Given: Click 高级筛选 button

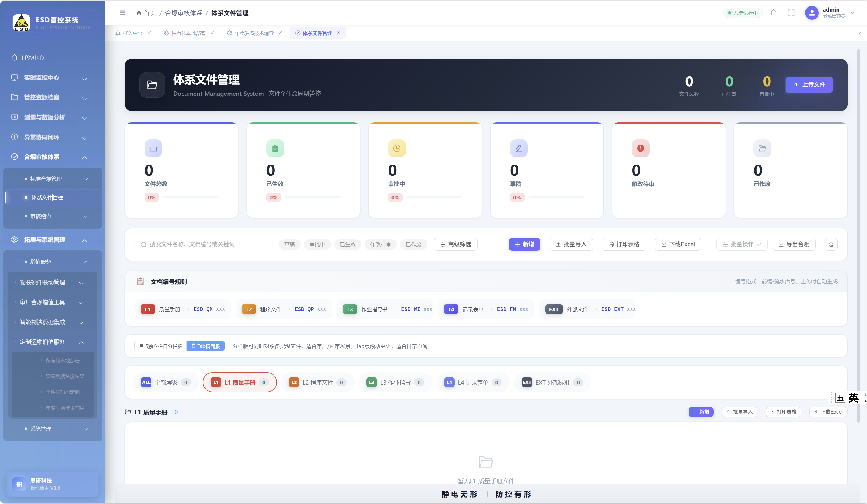Looking at the screenshot, I should [456, 244].
